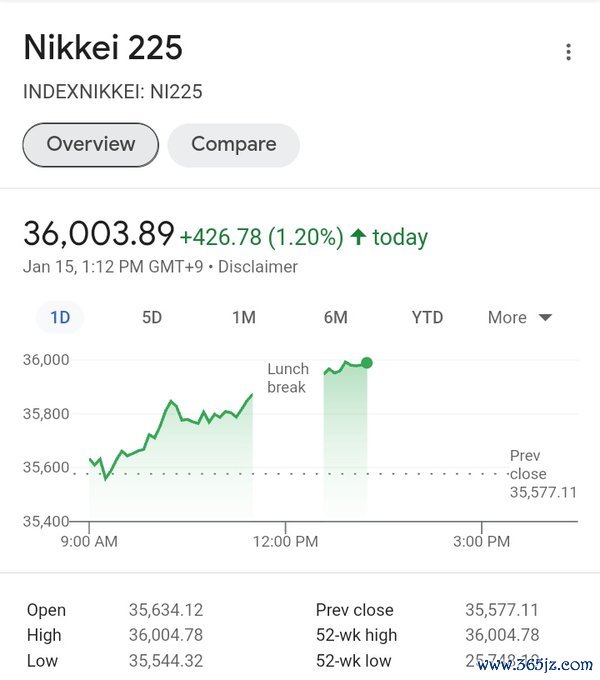Click the Prev close 35,577.11 chart label
600x680 pixels.
tap(543, 474)
